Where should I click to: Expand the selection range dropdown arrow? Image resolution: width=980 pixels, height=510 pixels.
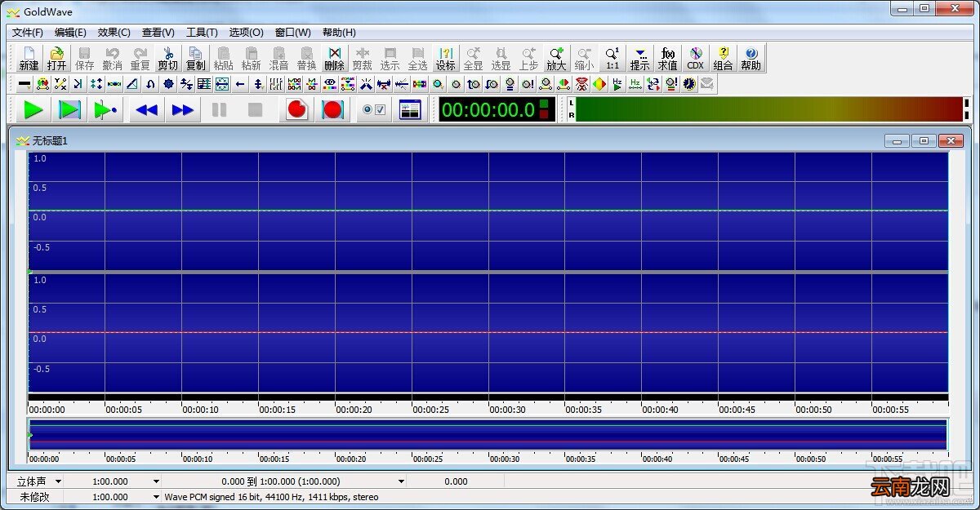[x=401, y=481]
